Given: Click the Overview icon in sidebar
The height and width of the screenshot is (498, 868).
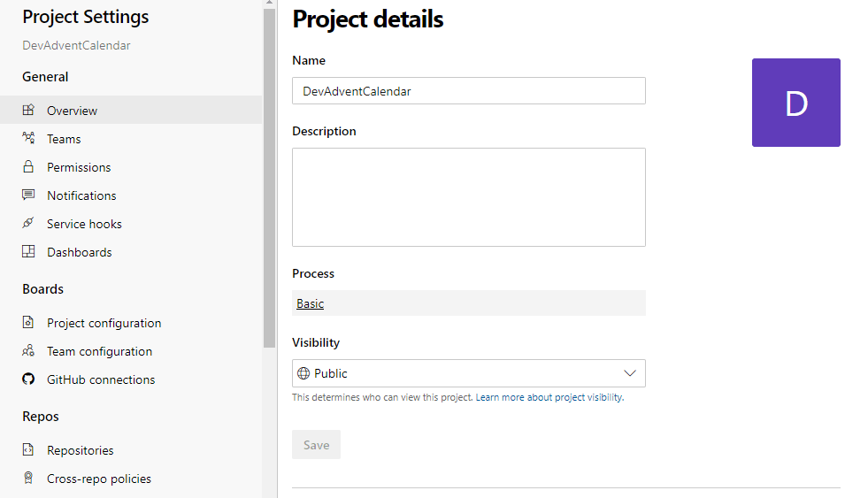Looking at the screenshot, I should click(x=28, y=111).
